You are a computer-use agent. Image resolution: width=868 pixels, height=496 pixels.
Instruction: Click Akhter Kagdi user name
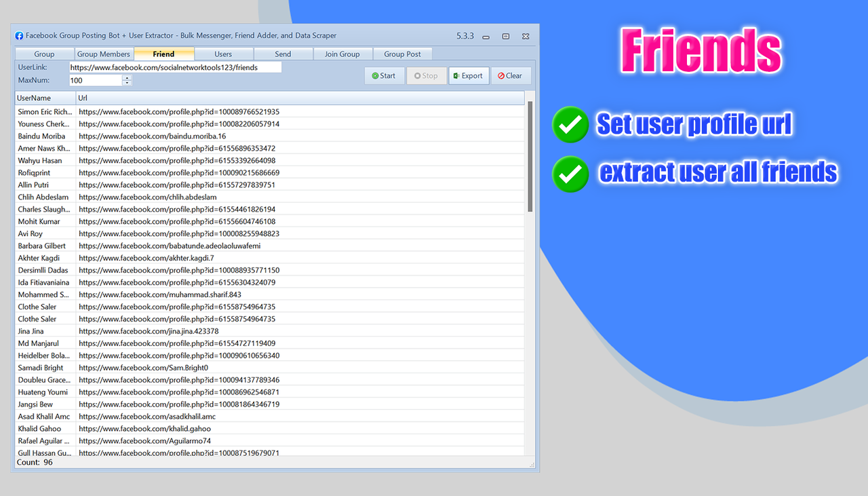[39, 259]
